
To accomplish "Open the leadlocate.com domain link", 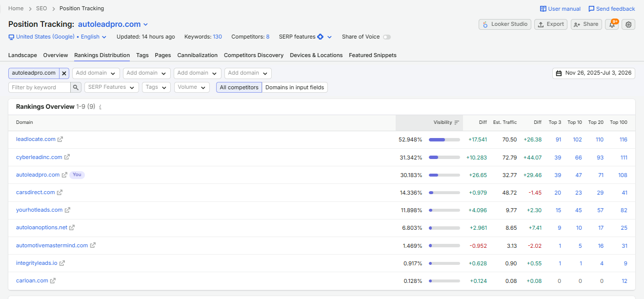I will (36, 140).
